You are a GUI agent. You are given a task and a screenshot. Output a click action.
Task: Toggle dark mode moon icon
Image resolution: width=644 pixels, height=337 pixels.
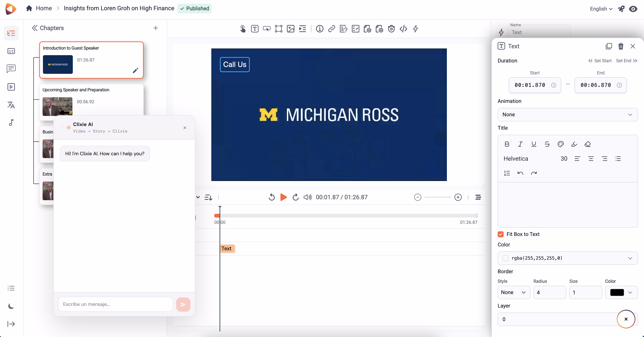pyautogui.click(x=11, y=306)
